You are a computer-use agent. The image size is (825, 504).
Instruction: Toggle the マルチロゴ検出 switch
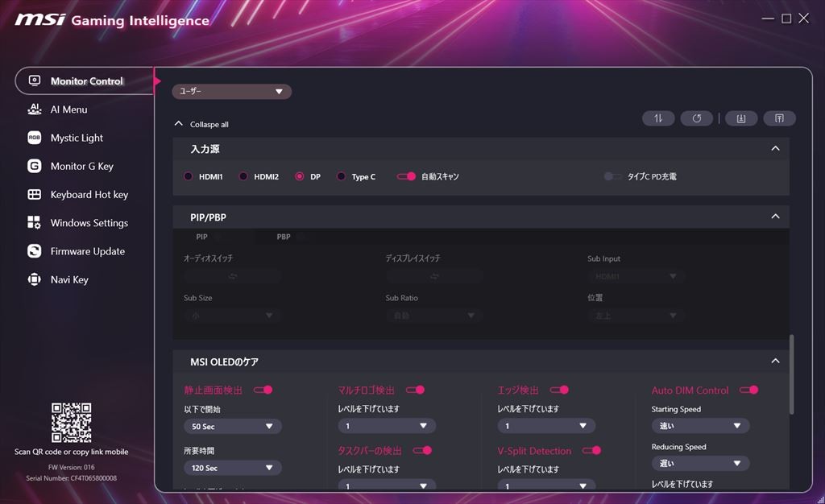pos(415,390)
